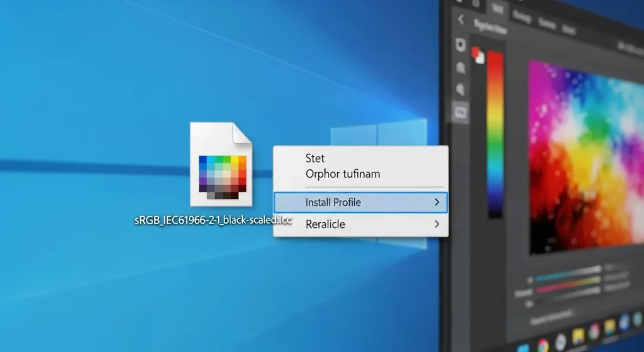Expand the Reralicle submenu chevron

point(437,224)
